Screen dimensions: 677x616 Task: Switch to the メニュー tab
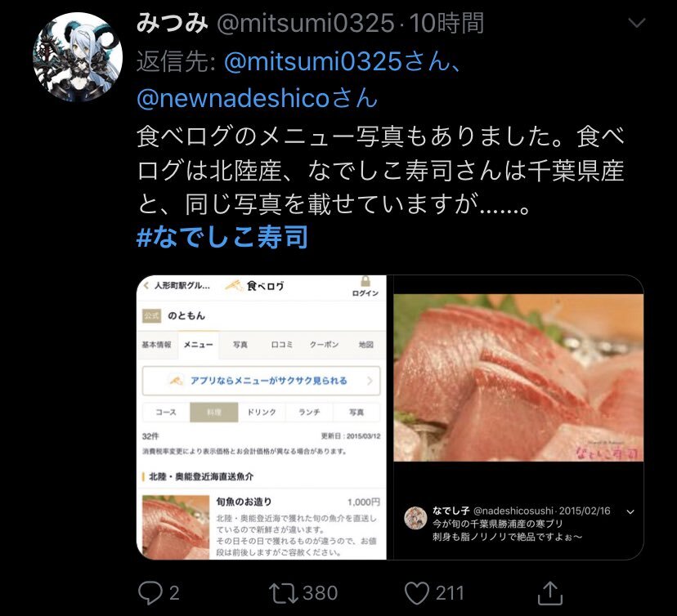tap(198, 344)
